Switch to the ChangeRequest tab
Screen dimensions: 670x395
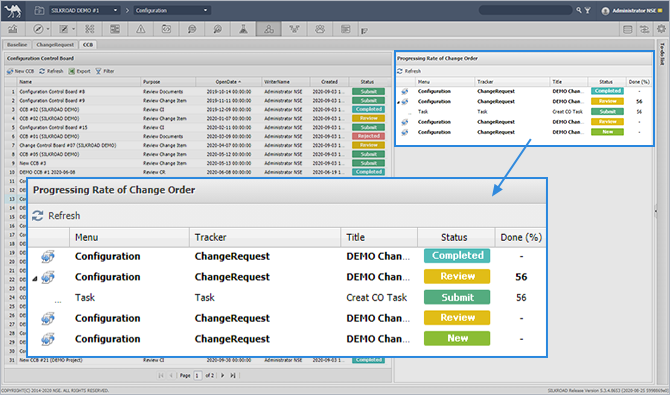click(x=55, y=44)
